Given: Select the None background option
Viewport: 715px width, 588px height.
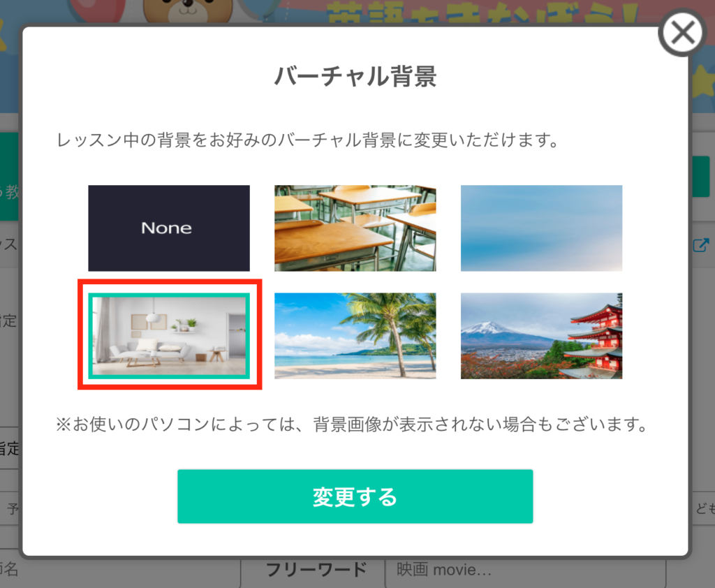Looking at the screenshot, I should pyautogui.click(x=169, y=228).
